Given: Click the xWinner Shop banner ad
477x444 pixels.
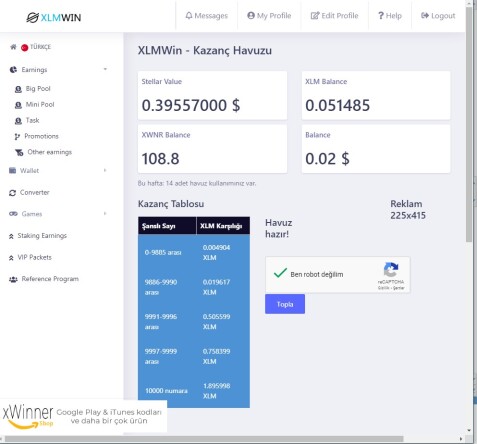Looking at the screenshot, I should pyautogui.click(x=83, y=416).
